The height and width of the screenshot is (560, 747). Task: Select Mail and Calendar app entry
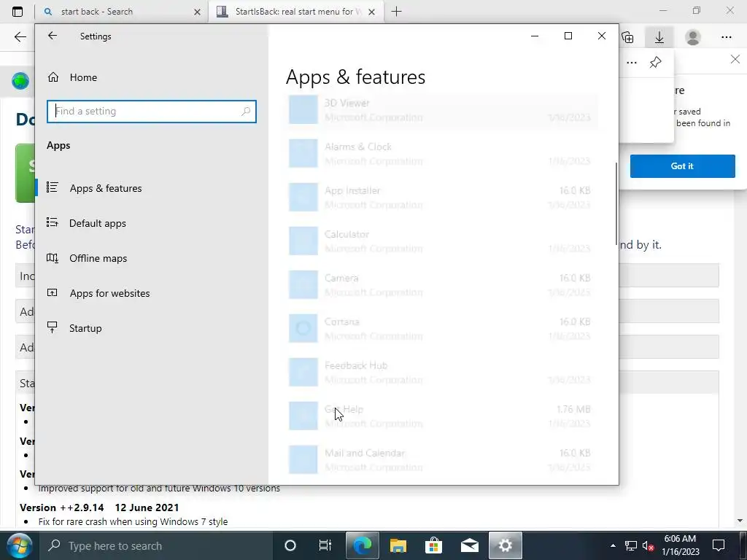442,460
